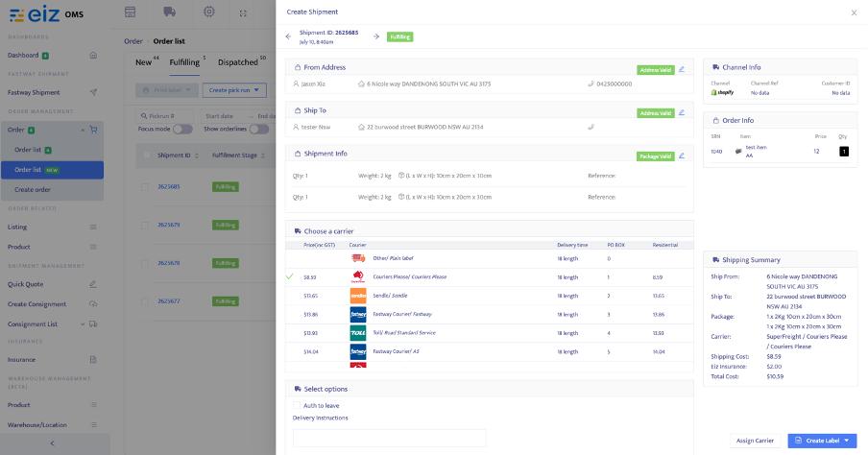
Task: Switch to the New orders tab
Action: click(x=144, y=62)
